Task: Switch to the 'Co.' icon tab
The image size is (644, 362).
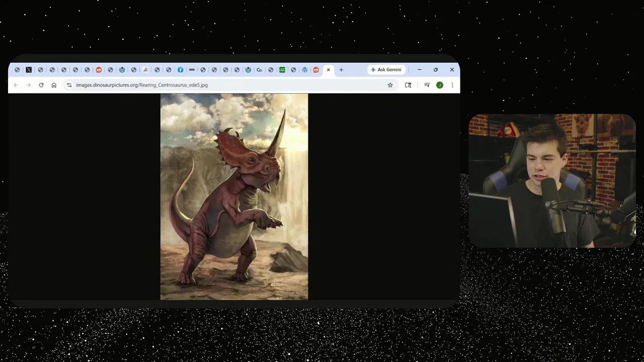Action: click(259, 70)
